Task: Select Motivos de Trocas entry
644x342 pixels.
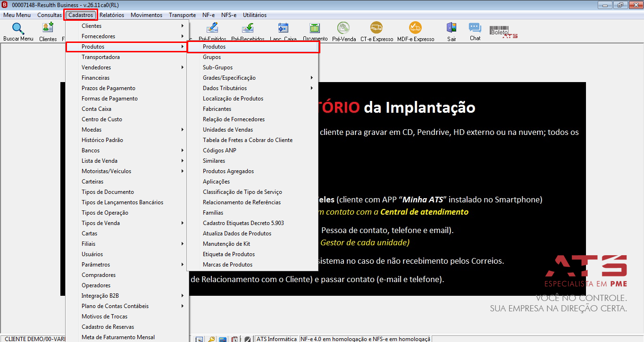Action: pos(127,317)
